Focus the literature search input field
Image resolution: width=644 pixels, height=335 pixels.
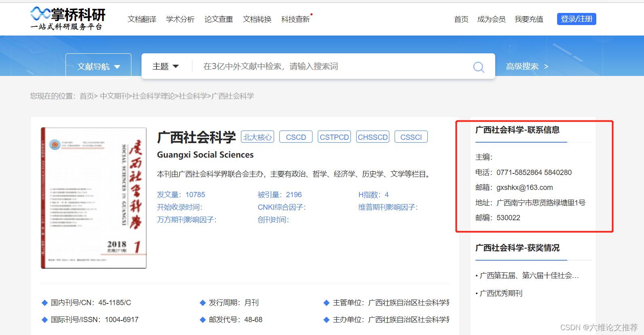(x=332, y=66)
